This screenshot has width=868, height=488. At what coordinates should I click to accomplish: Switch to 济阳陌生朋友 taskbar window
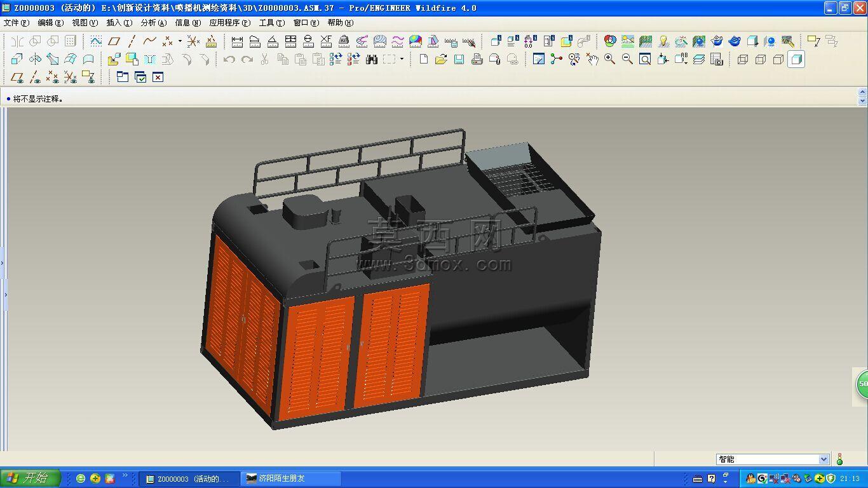point(292,478)
